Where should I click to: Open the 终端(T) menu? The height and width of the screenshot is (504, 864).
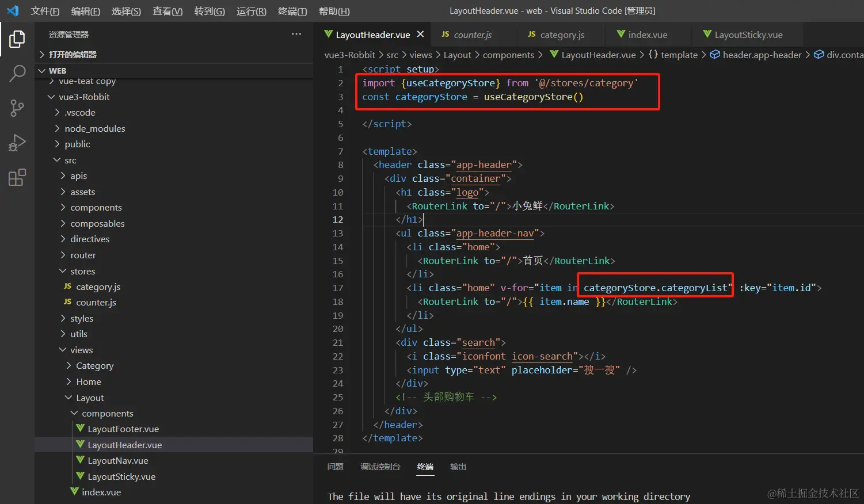(292, 11)
